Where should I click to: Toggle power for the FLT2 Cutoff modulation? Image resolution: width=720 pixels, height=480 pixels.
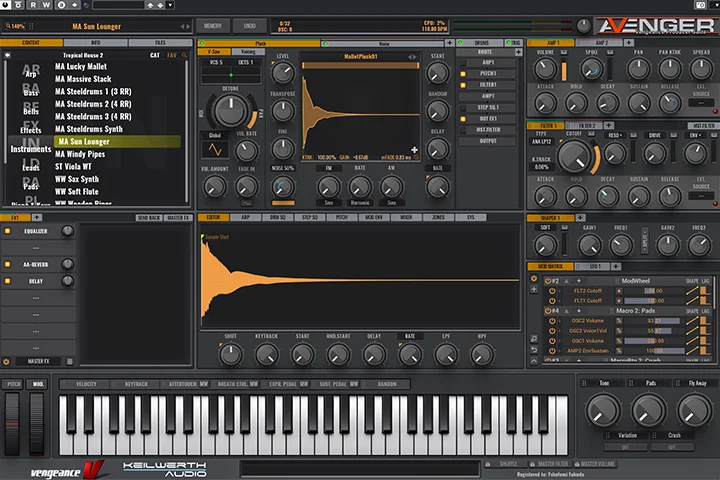point(552,291)
